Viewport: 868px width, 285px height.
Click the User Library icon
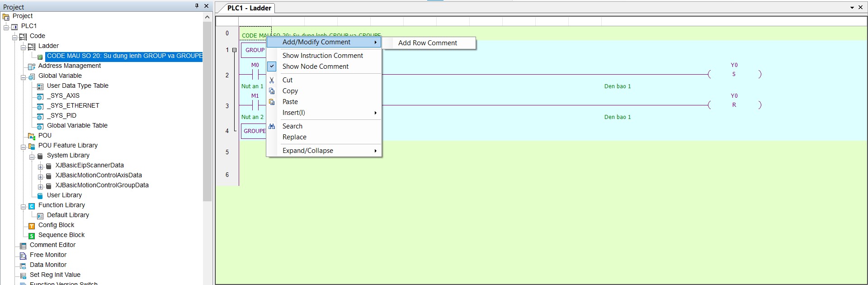[x=40, y=195]
